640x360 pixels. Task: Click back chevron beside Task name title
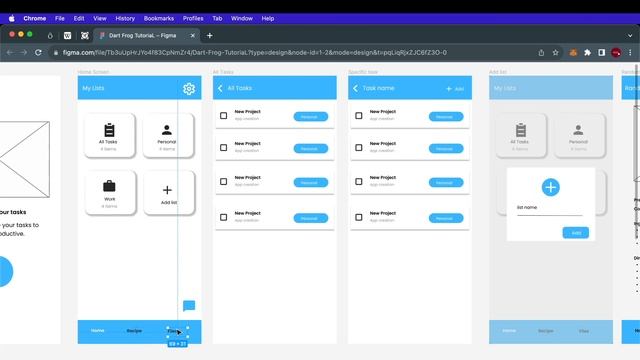click(x=355, y=88)
